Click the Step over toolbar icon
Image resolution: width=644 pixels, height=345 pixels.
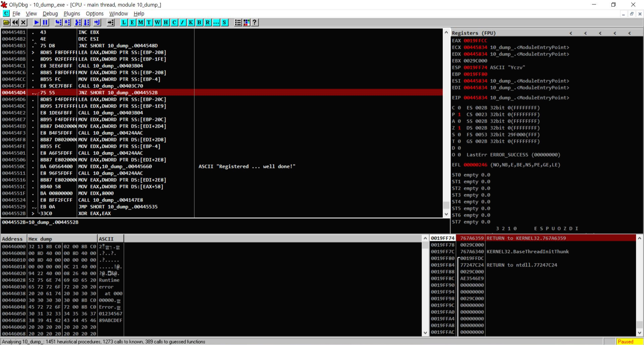[67, 22]
